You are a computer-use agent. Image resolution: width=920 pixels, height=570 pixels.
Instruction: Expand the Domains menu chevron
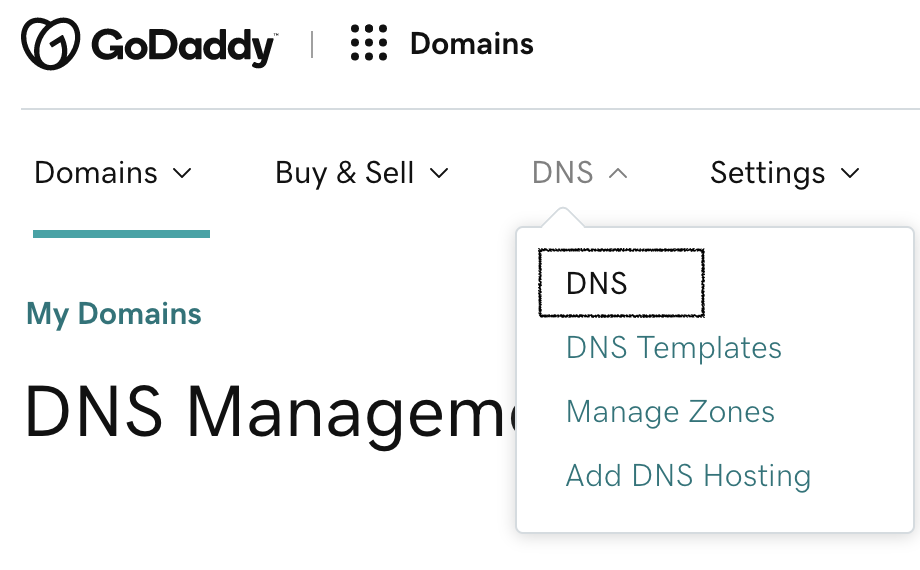[x=182, y=173]
